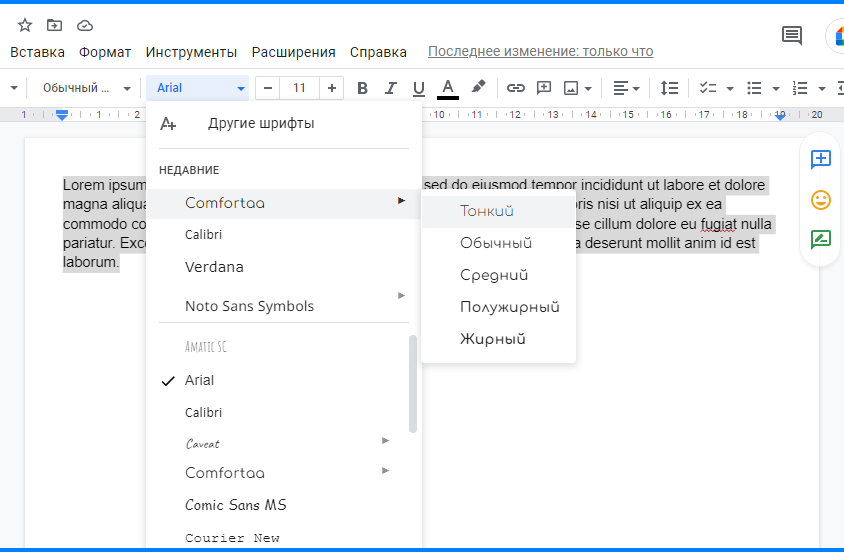This screenshot has height=552, width=844.
Task: Click the insert image icon
Action: pyautogui.click(x=571, y=88)
